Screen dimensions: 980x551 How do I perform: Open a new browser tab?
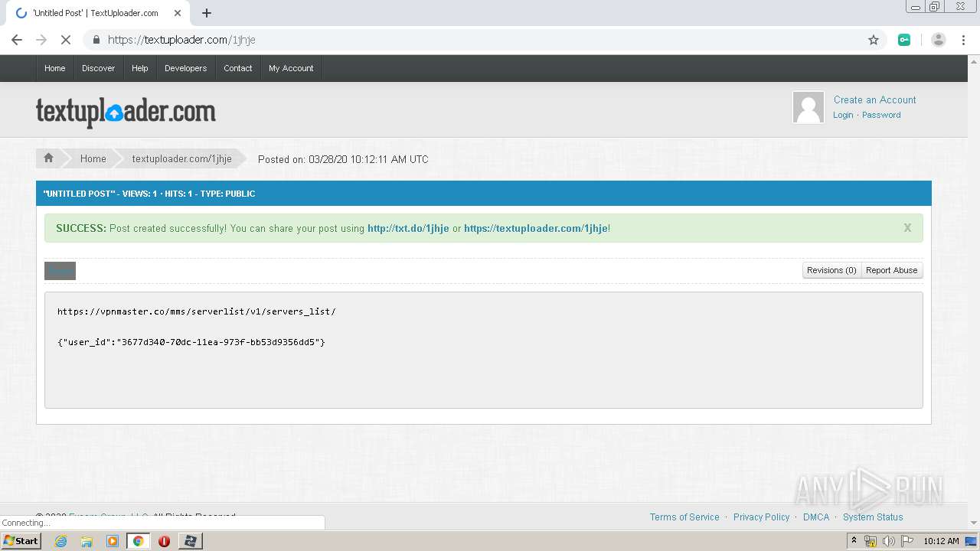pyautogui.click(x=207, y=13)
